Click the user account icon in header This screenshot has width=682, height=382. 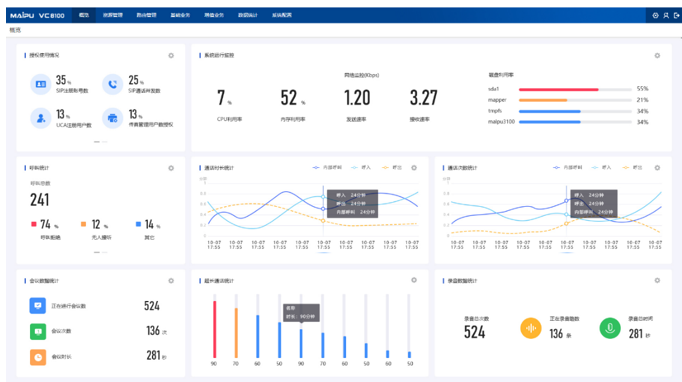(666, 15)
